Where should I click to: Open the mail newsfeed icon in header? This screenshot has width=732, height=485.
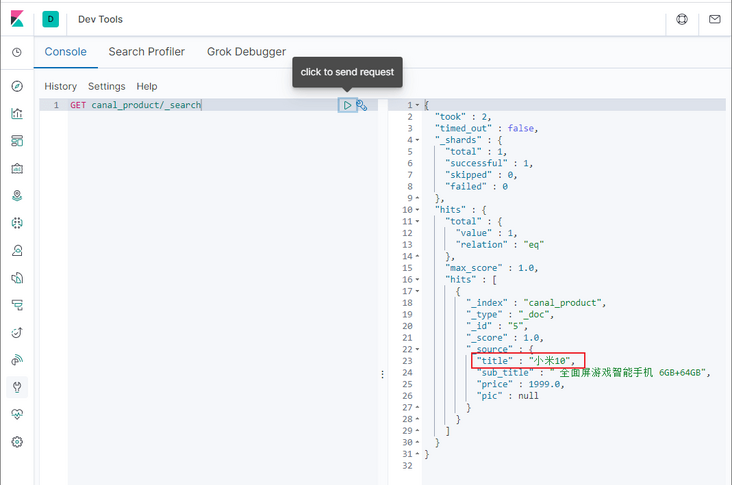click(714, 19)
